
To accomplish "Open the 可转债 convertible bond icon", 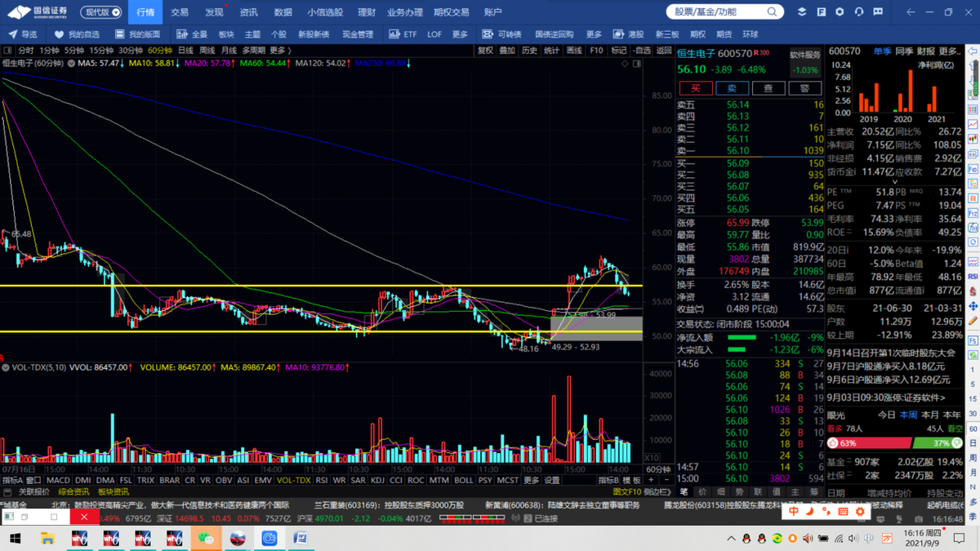I will 488,34.
